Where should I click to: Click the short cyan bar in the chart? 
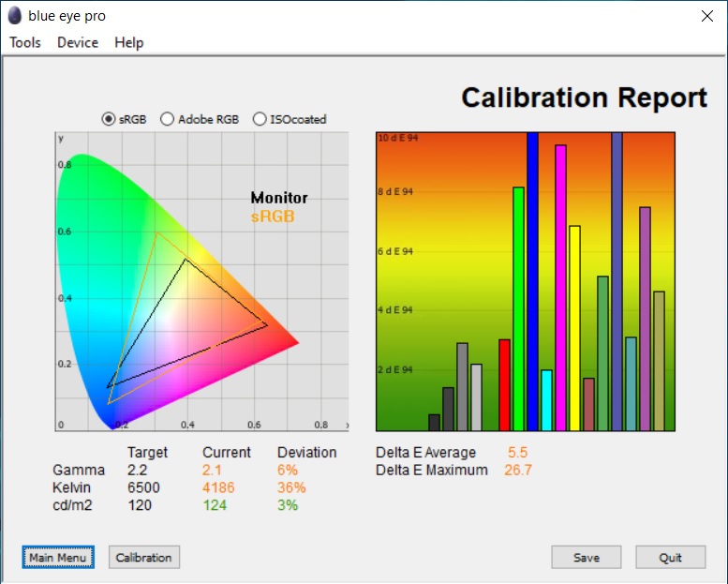[x=546, y=400]
